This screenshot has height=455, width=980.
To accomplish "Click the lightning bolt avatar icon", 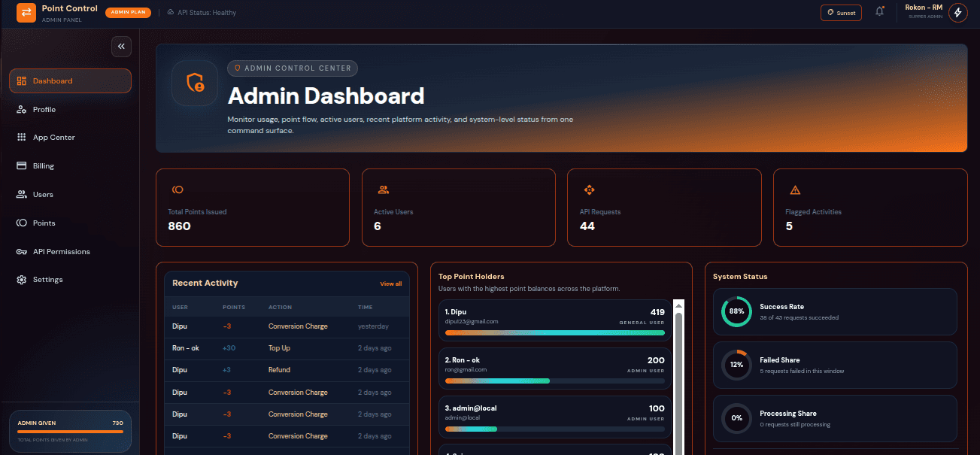I will click(x=957, y=12).
